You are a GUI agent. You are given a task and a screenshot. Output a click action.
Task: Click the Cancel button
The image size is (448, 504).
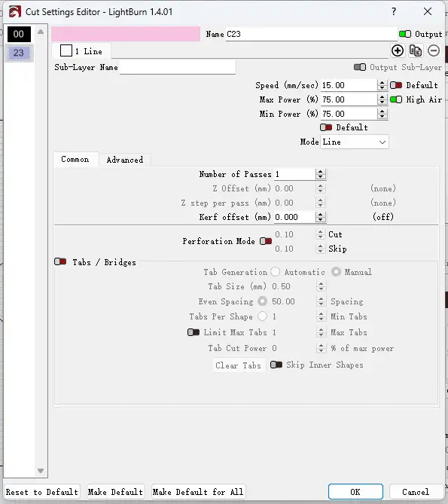(x=416, y=492)
